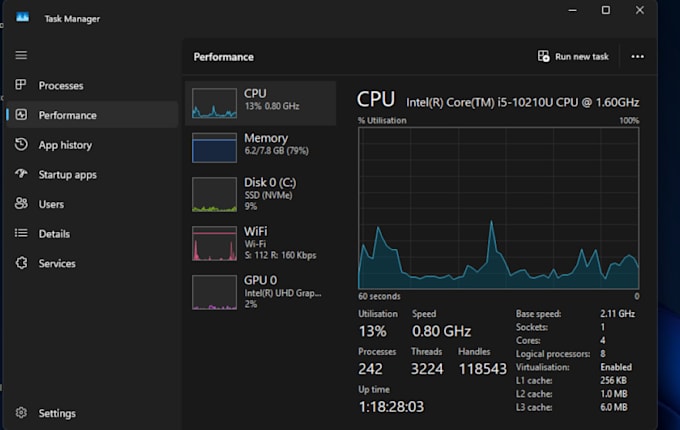This screenshot has width=680, height=430.
Task: Minimize the Task Manager window
Action: click(572, 10)
